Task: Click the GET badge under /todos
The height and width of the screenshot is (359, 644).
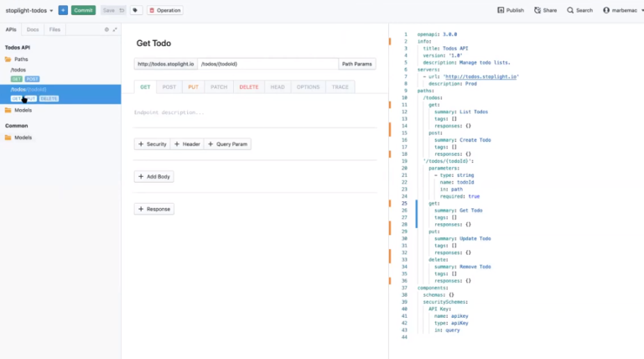Action: (17, 79)
